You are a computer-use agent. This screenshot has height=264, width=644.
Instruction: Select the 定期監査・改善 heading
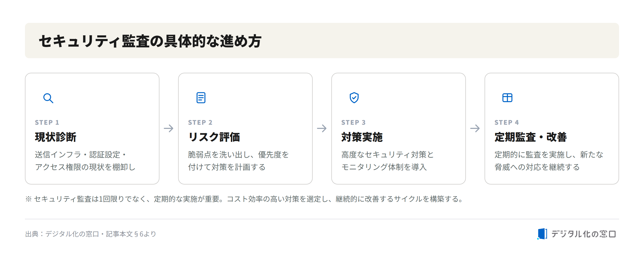(531, 137)
